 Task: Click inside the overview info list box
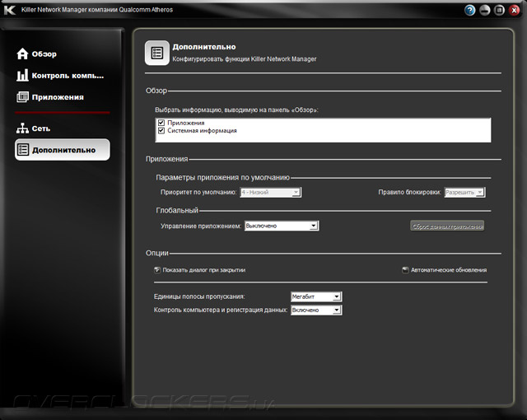pos(323,130)
